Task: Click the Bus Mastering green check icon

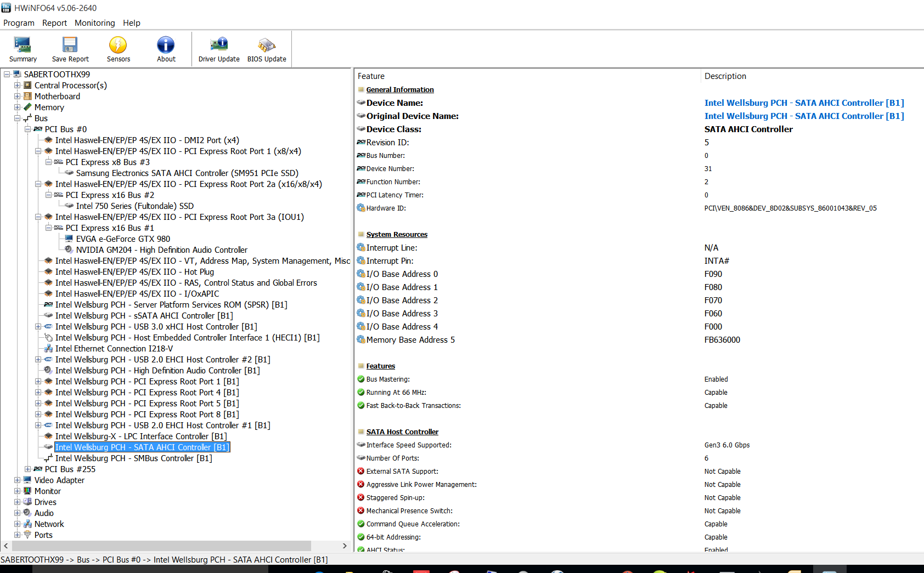Action: 361,379
